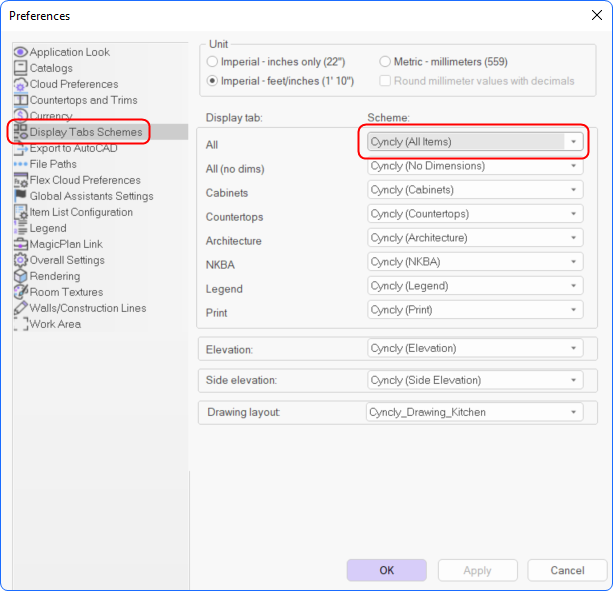Viewport: 613px width, 591px height.
Task: Click the Apply button
Action: 478,570
